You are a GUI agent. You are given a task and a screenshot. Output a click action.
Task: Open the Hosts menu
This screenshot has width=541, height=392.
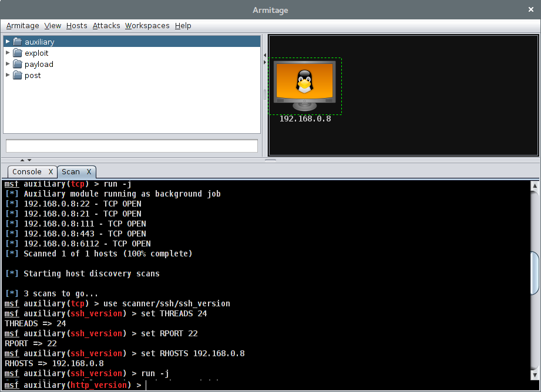click(x=76, y=26)
